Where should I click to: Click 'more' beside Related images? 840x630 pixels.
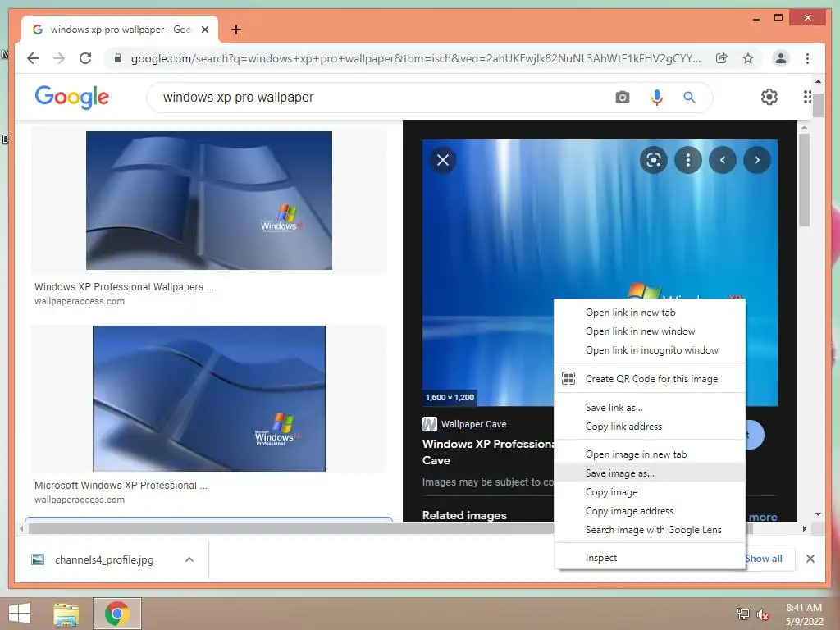click(x=763, y=517)
